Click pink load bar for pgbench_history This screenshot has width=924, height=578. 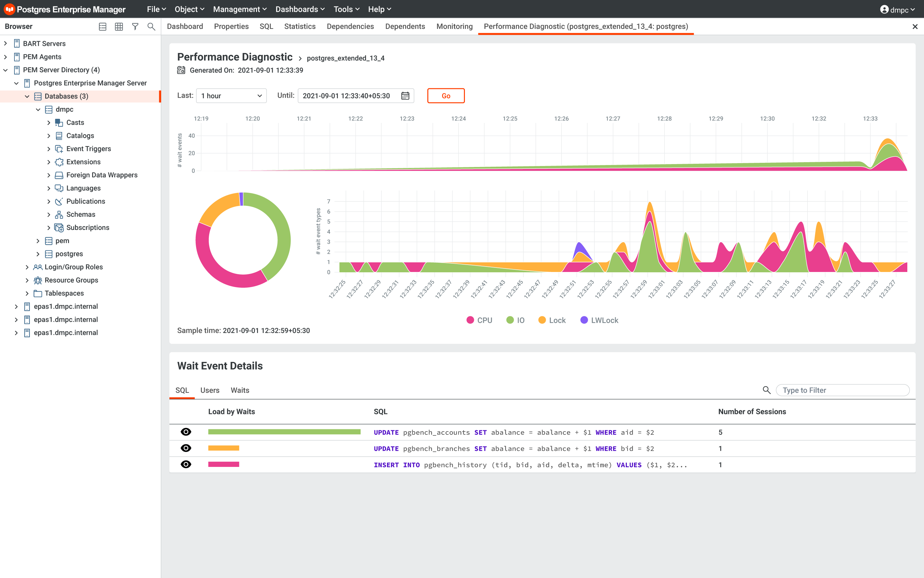tap(223, 464)
